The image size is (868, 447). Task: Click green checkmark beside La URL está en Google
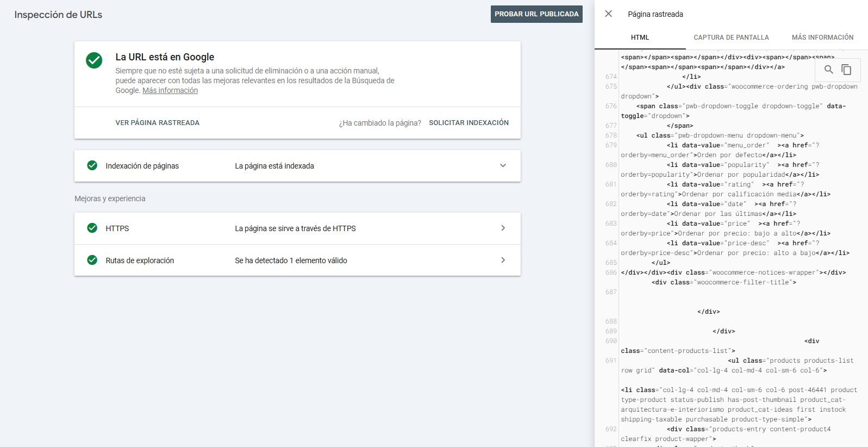(94, 60)
